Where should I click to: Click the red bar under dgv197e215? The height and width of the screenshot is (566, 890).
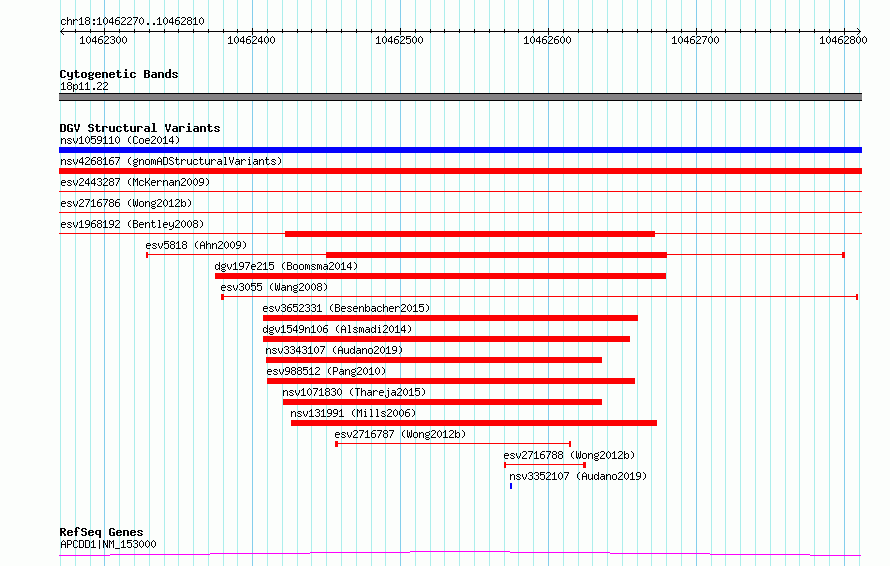click(x=440, y=276)
